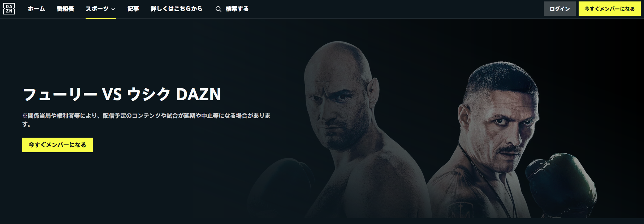Screen dimensions: 644x224
Task: Open the 記事 articles section
Action: tap(133, 9)
